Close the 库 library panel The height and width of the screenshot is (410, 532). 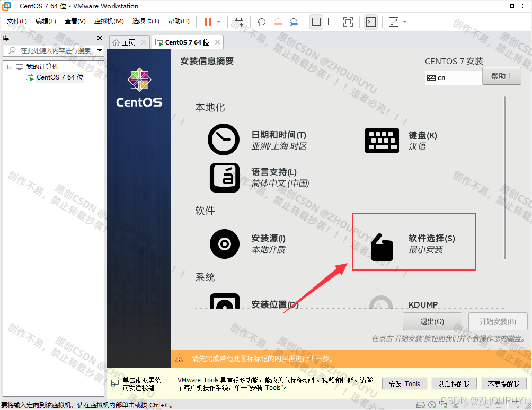pyautogui.click(x=100, y=38)
